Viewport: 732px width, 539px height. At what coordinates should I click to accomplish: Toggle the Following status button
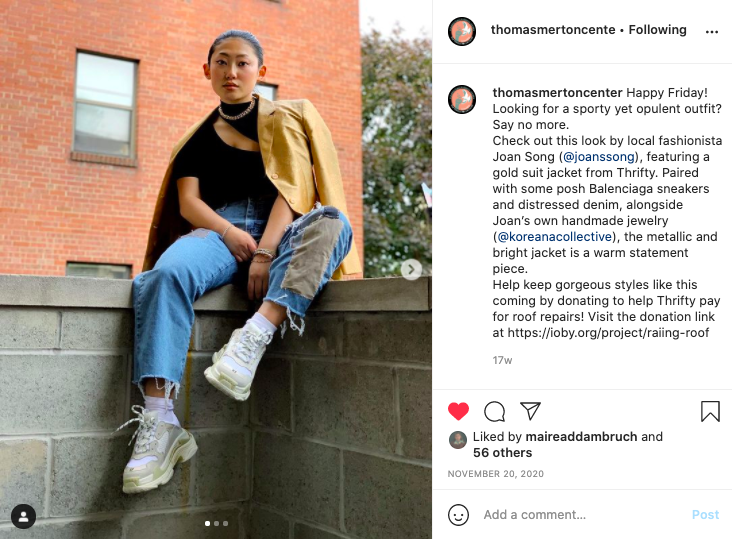(x=657, y=30)
